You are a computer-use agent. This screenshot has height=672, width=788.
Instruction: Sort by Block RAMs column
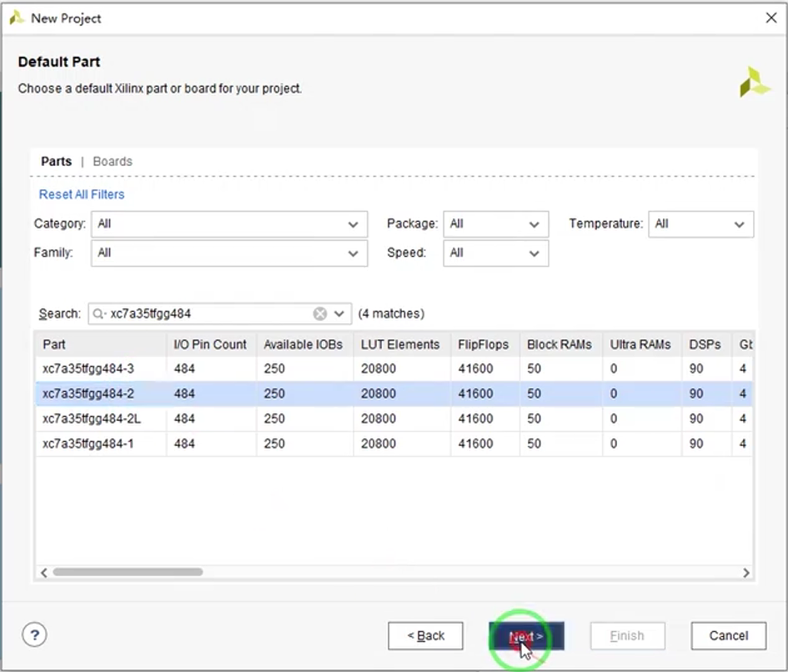coord(561,344)
